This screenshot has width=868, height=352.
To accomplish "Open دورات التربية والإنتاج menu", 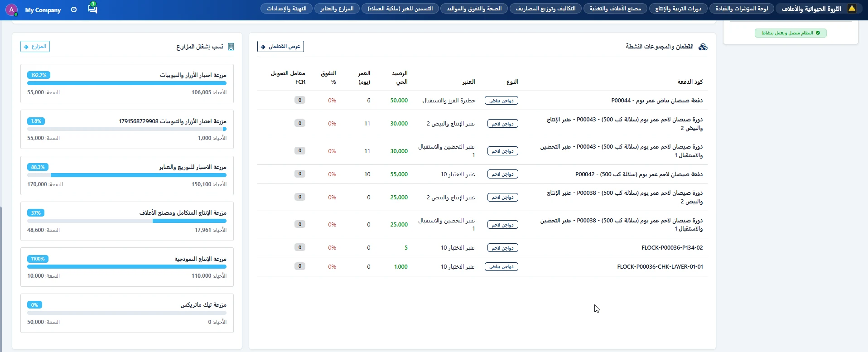I will pyautogui.click(x=678, y=9).
